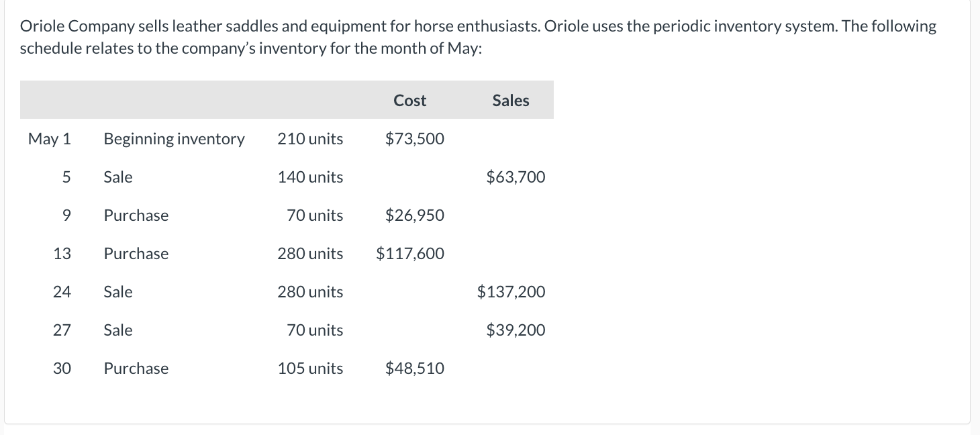Click the Sales column header
980x435 pixels.
pyautogui.click(x=510, y=101)
